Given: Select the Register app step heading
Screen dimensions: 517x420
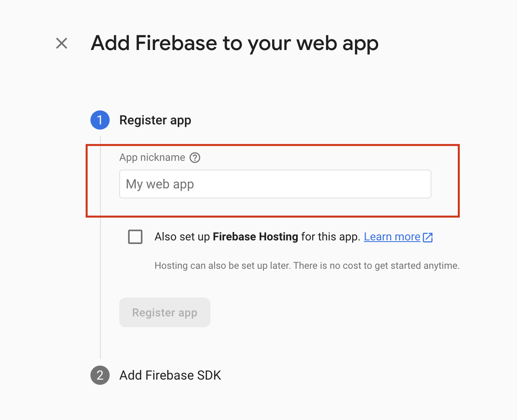Looking at the screenshot, I should 155,120.
